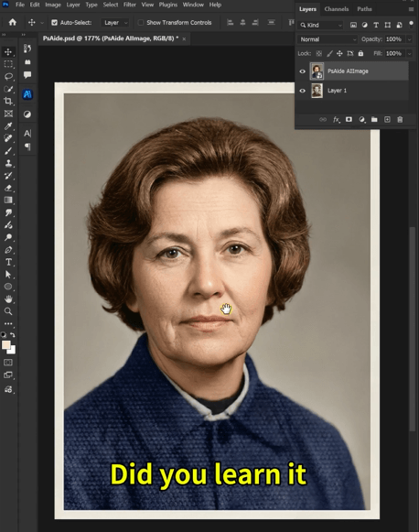Align left edges in options bar
The image size is (419, 532).
click(231, 22)
